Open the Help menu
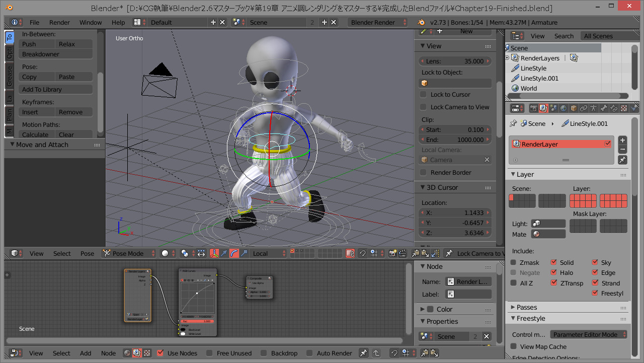Image resolution: width=644 pixels, height=363 pixels. [x=118, y=22]
